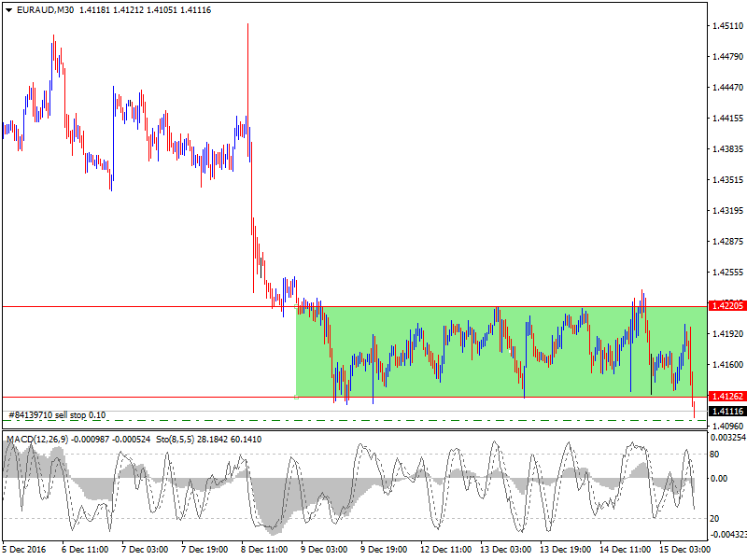Click the 1.44470 price scale value

(727, 87)
